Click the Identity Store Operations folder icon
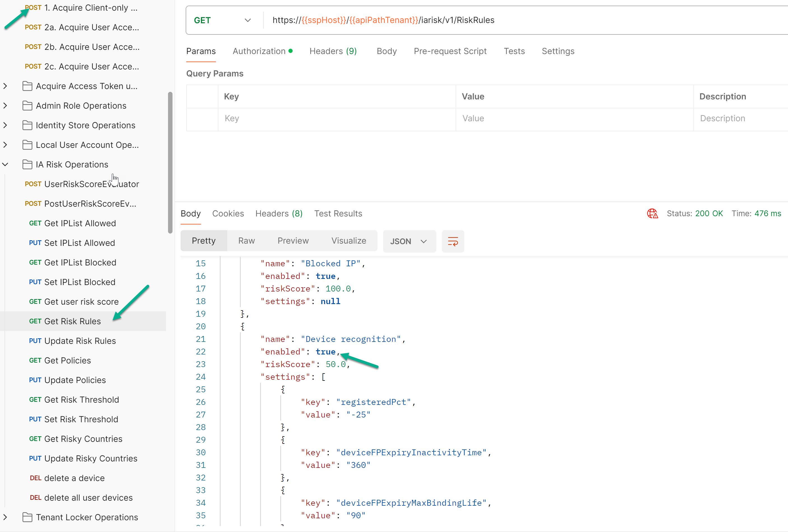 tap(27, 125)
